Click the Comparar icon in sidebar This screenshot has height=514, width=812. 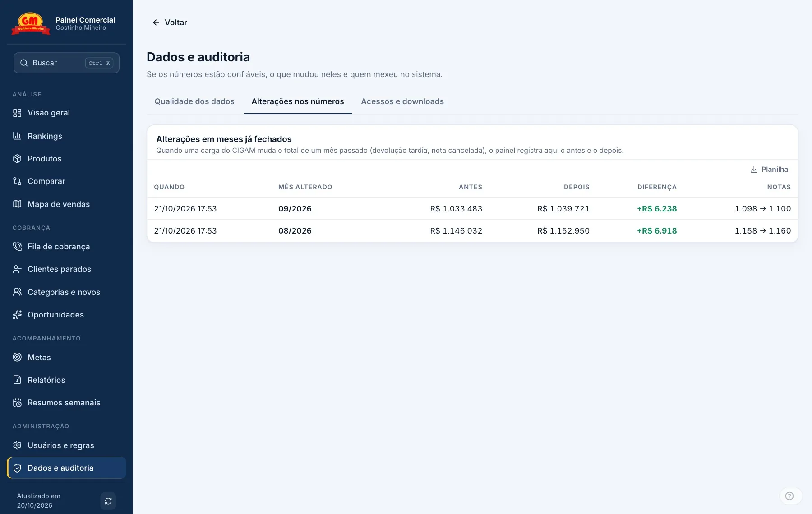point(17,181)
